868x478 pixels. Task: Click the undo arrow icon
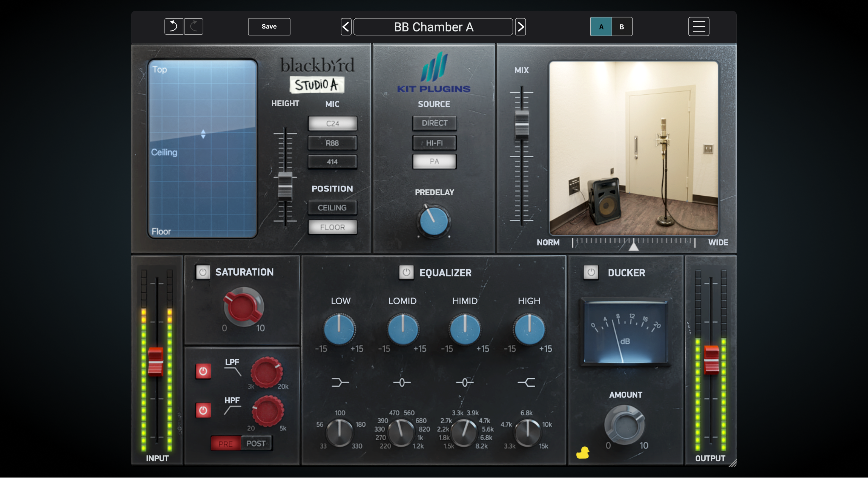tap(174, 26)
